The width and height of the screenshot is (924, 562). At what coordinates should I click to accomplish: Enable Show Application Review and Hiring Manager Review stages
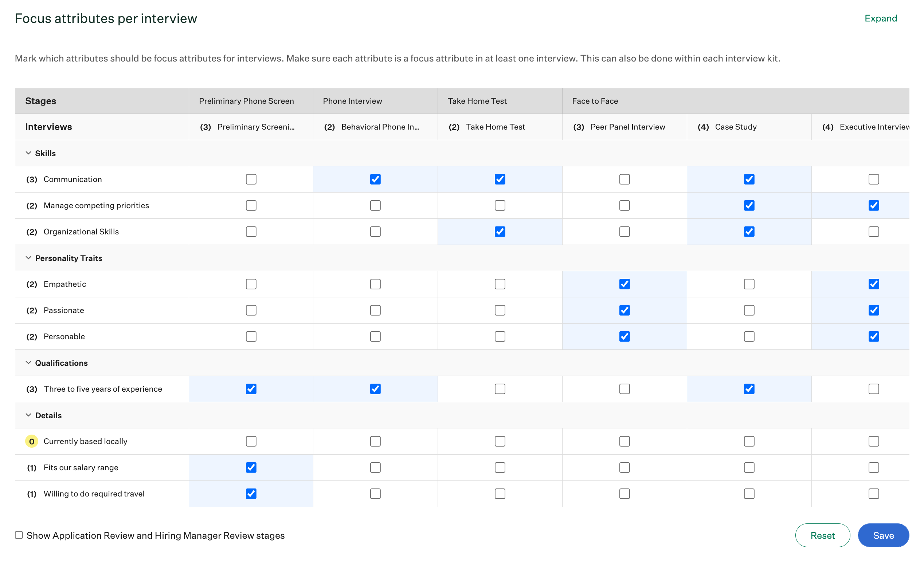pyautogui.click(x=19, y=535)
